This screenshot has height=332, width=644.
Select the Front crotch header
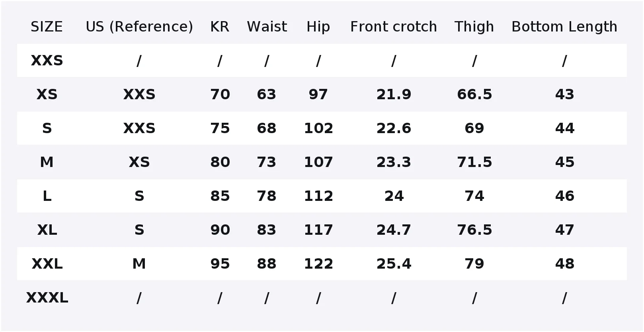point(394,27)
